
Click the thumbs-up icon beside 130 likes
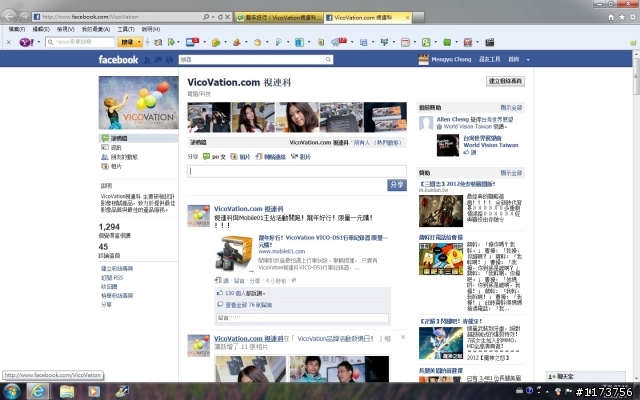pos(220,293)
